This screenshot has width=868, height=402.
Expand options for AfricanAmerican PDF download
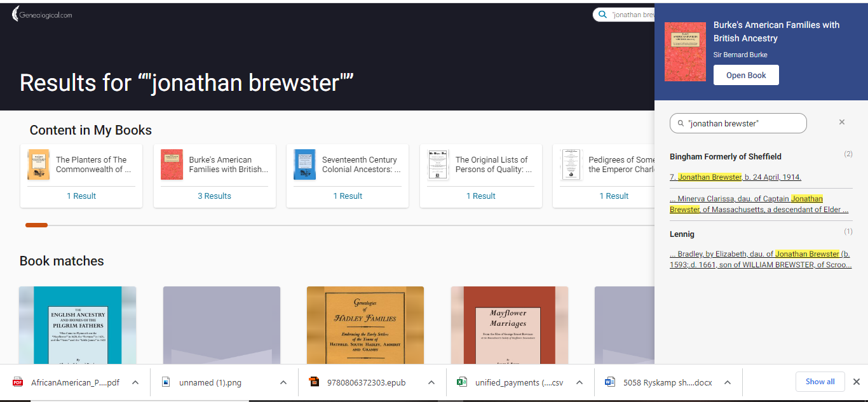tap(135, 382)
